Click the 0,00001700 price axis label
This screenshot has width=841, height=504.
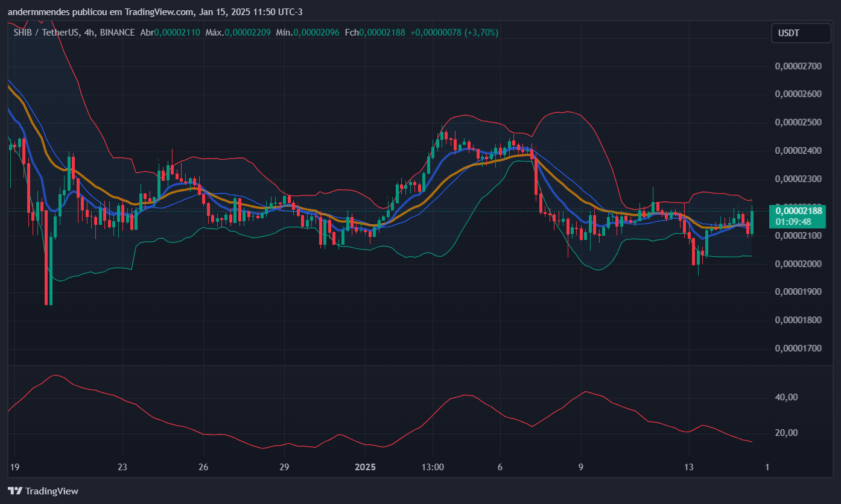point(798,348)
